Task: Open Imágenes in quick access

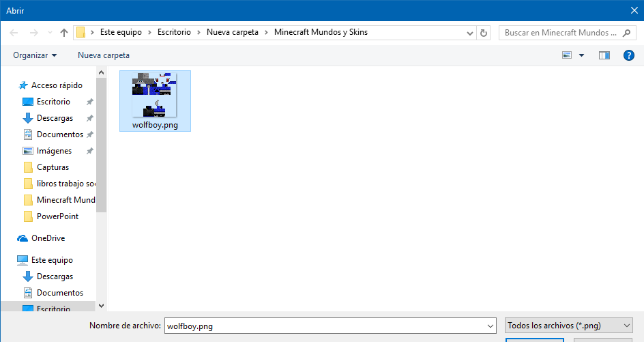Action: [x=55, y=151]
